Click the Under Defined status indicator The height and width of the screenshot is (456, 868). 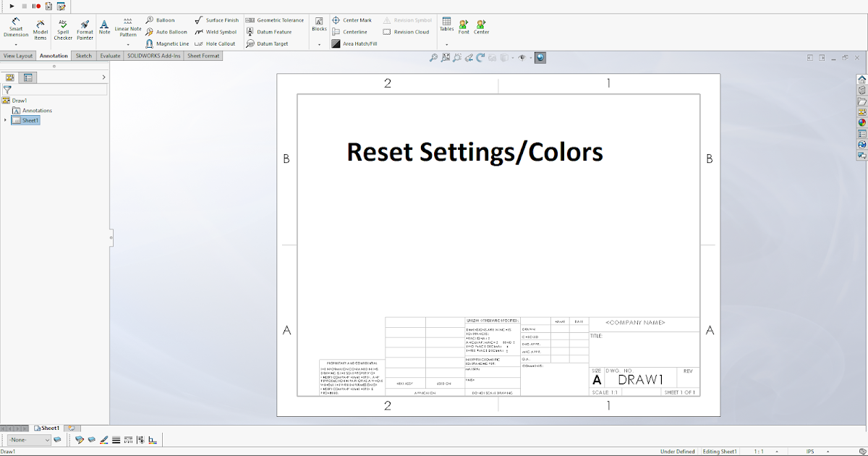(677, 451)
